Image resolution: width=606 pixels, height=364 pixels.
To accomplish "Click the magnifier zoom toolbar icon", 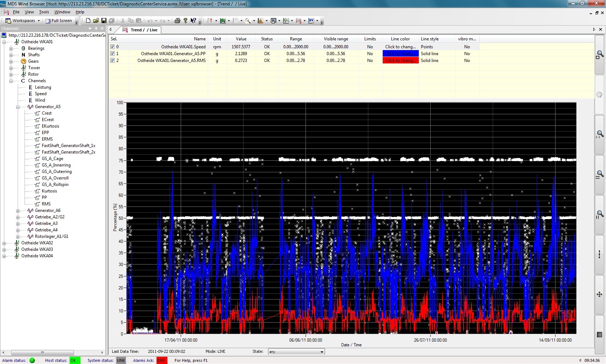I will click(x=248, y=21).
